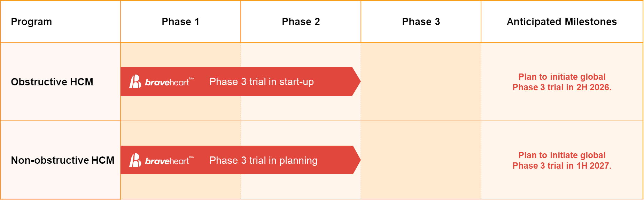Click the 'Phase 3 trial in planning' text
The height and width of the screenshot is (200, 644).
(x=263, y=160)
